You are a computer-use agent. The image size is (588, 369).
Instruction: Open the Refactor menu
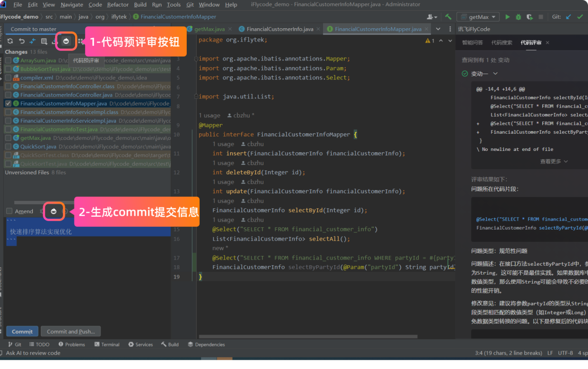tap(118, 5)
